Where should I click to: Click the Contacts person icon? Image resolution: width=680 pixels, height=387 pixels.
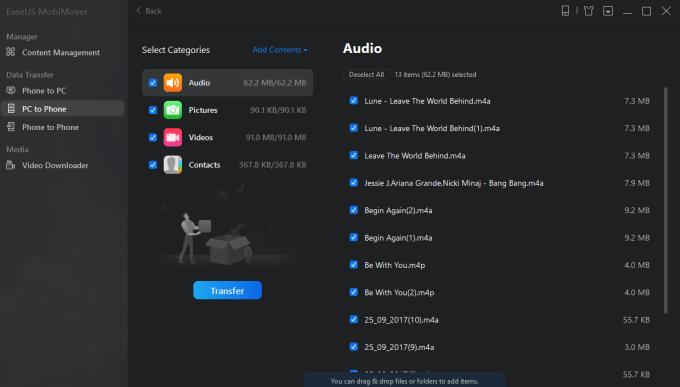[x=173, y=165]
